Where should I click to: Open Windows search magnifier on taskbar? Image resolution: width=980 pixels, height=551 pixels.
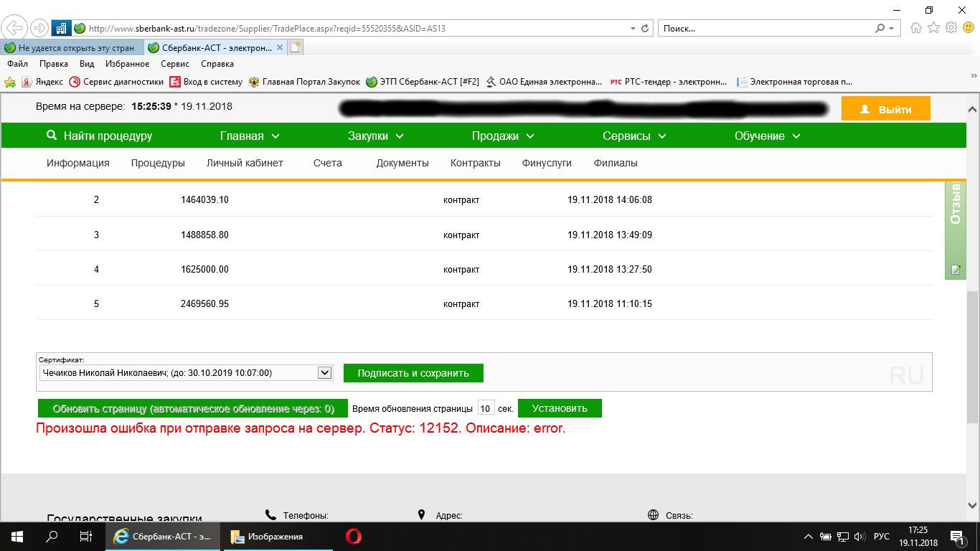click(52, 536)
